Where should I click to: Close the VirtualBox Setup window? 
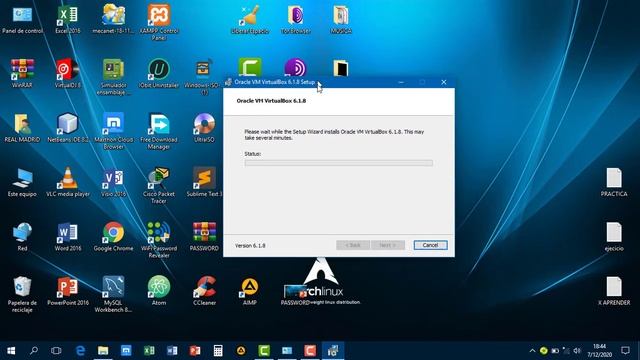[x=444, y=82]
